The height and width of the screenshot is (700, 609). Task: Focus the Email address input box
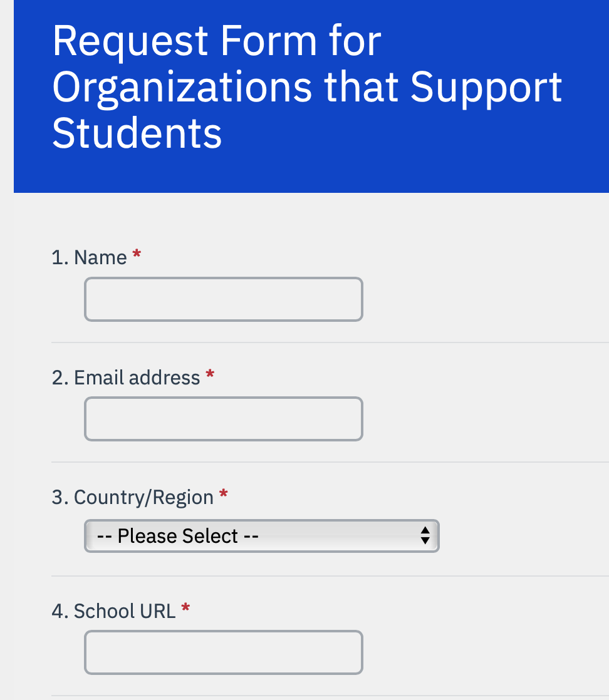[x=224, y=419]
